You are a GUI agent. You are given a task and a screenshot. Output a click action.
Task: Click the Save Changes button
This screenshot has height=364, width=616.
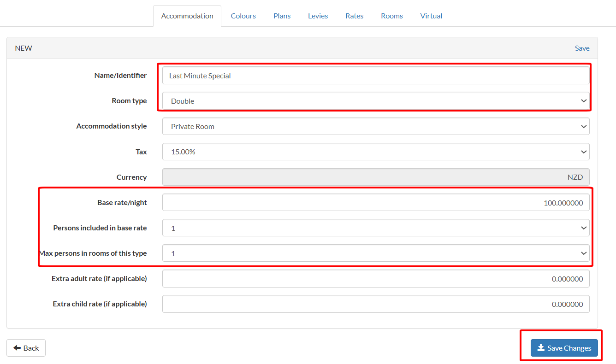pos(564,348)
